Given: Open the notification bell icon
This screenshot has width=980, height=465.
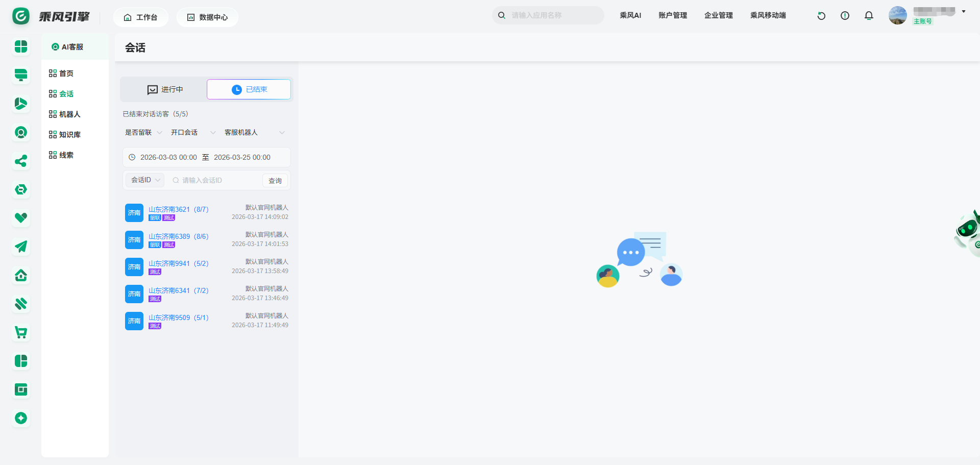Looking at the screenshot, I should [869, 16].
